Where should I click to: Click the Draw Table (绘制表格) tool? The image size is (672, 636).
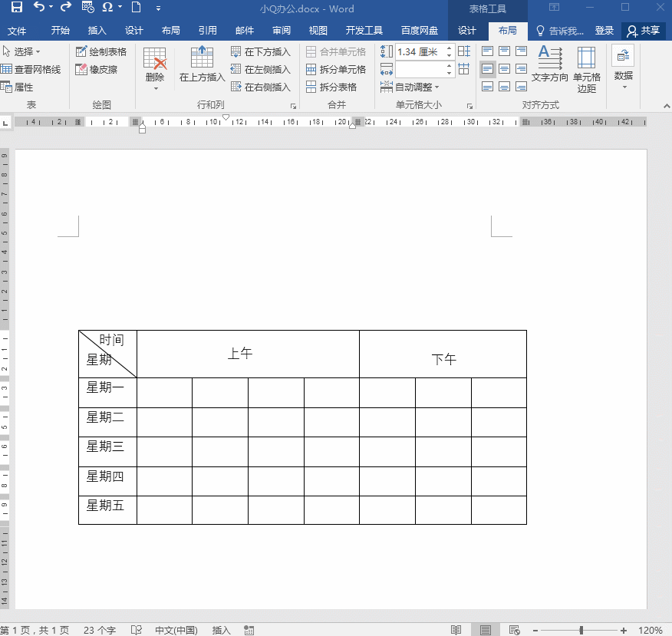[101, 52]
